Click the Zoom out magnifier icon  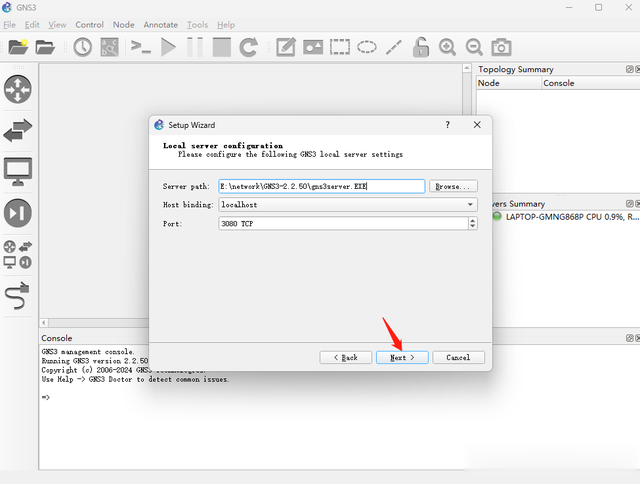[x=474, y=47]
